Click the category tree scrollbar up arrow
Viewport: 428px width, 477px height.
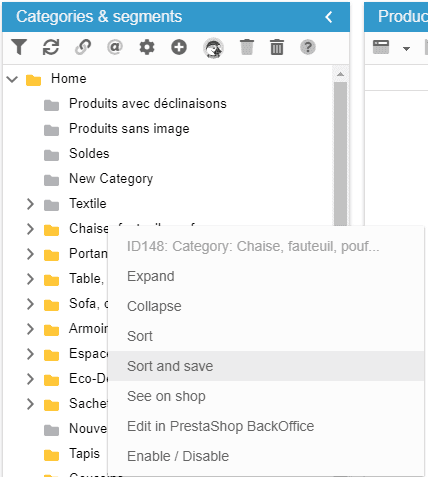(x=340, y=74)
